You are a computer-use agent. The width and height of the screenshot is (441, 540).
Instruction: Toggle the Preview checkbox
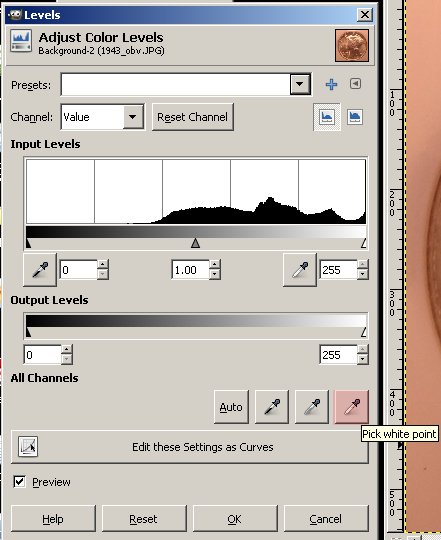[x=19, y=481]
